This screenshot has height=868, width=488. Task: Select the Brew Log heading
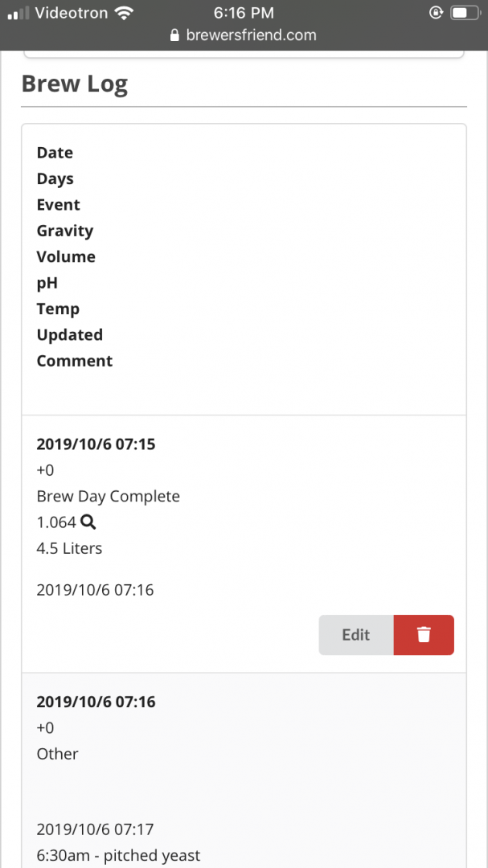tap(75, 84)
